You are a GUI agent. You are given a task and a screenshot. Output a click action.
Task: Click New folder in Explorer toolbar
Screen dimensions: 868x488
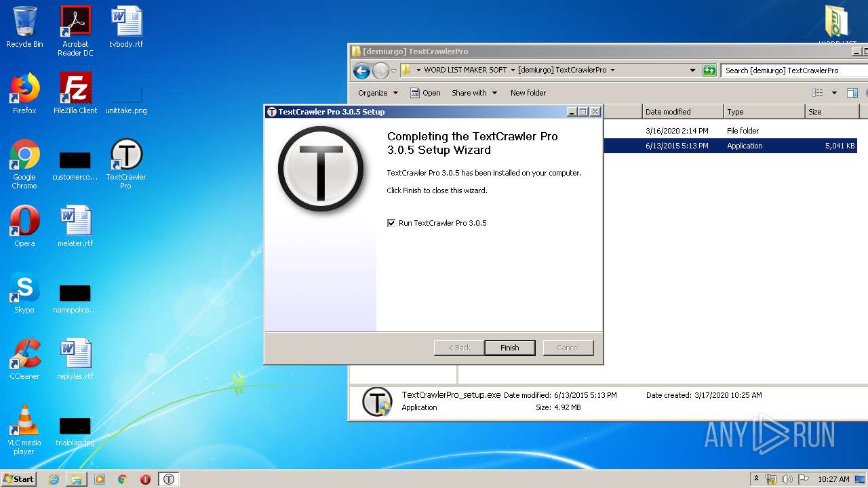pos(528,93)
